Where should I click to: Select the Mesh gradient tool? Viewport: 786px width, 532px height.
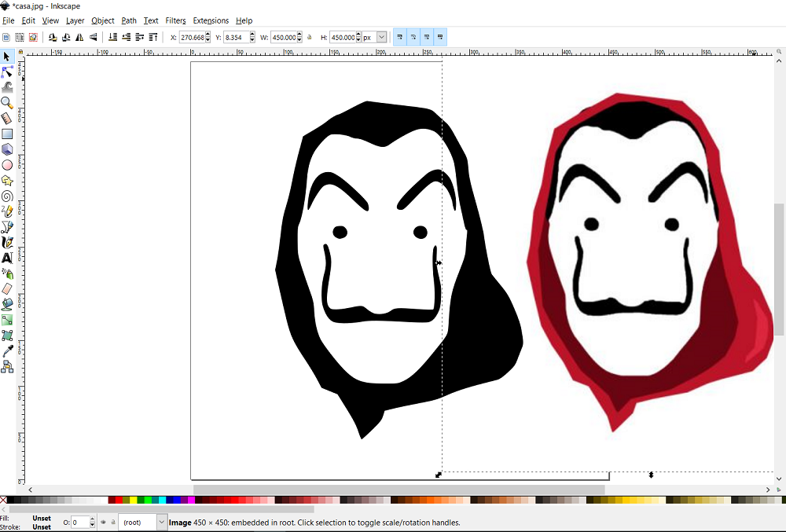pos(7,336)
